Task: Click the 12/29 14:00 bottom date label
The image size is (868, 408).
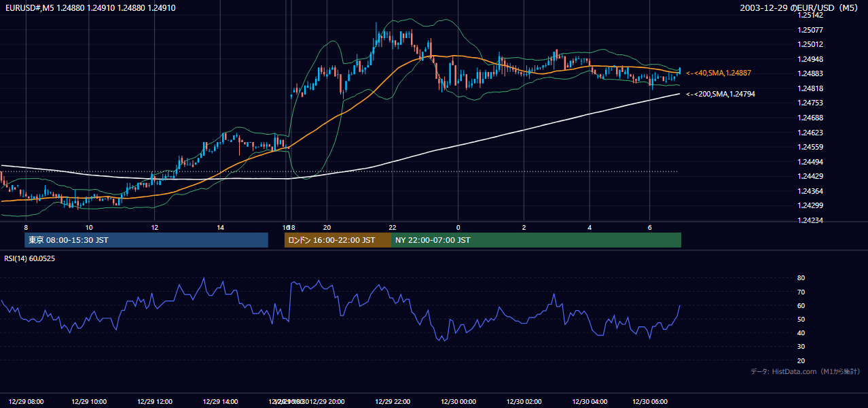Action: (x=221, y=401)
